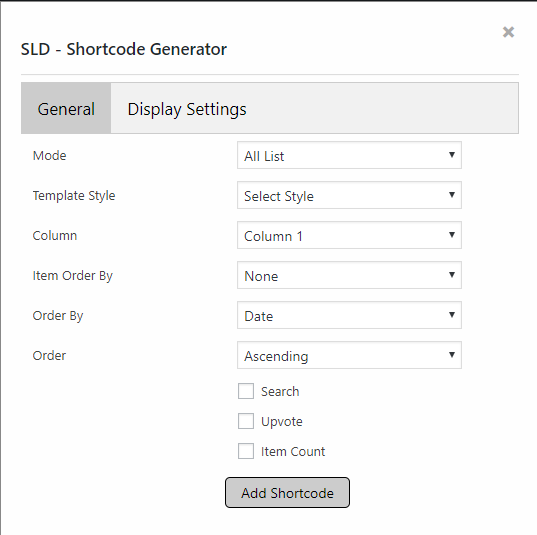
Task: Close the Shortcode Generator dialog
Action: [x=508, y=32]
